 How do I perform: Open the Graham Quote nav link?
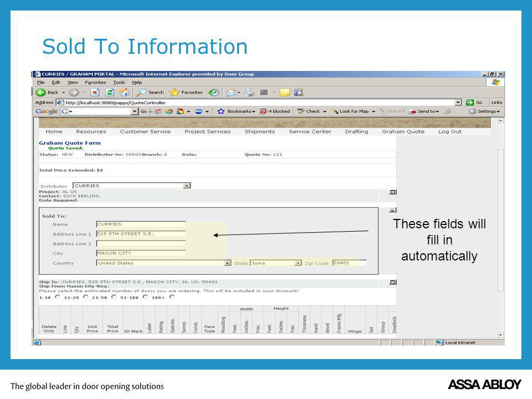tap(403, 131)
